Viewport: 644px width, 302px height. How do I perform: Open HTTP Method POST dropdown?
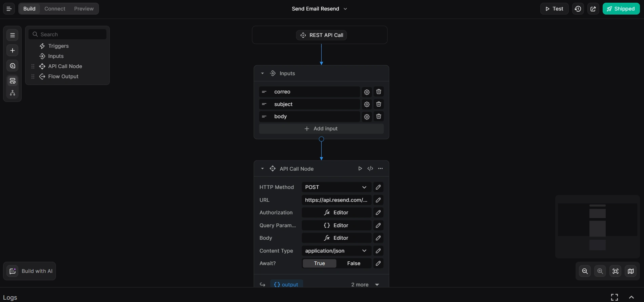tap(336, 187)
